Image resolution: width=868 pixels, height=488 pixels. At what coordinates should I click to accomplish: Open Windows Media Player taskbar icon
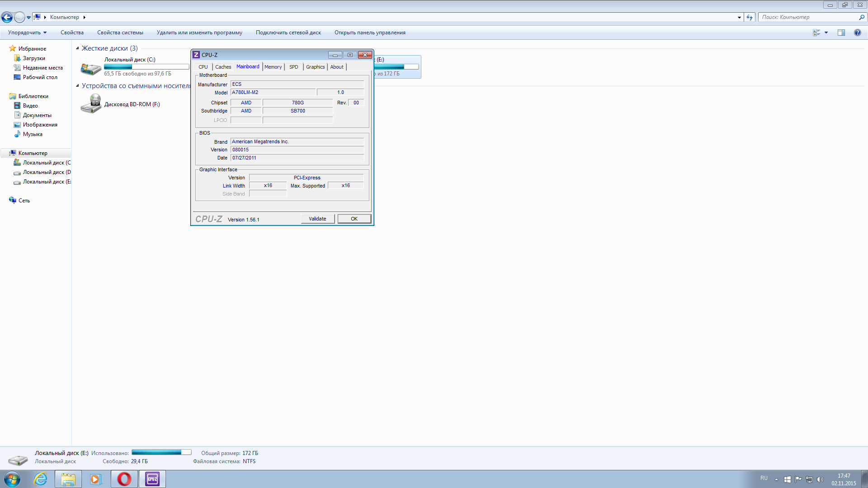[95, 479]
